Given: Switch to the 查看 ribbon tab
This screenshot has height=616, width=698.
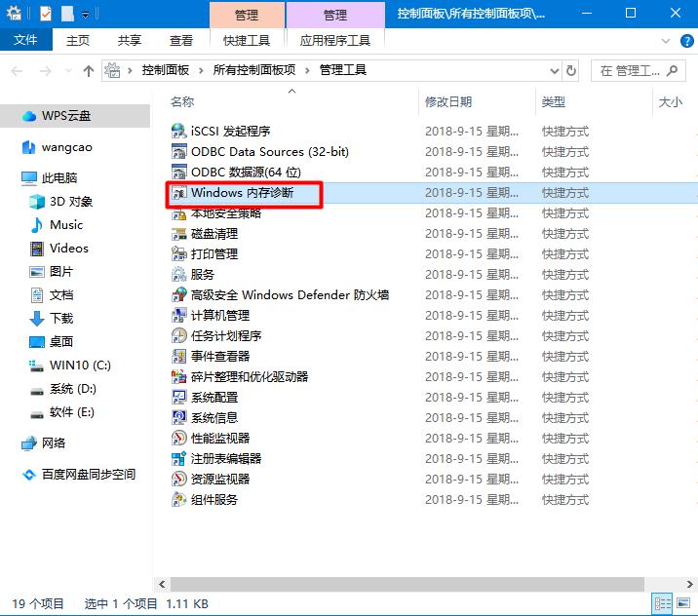Looking at the screenshot, I should pyautogui.click(x=181, y=40).
